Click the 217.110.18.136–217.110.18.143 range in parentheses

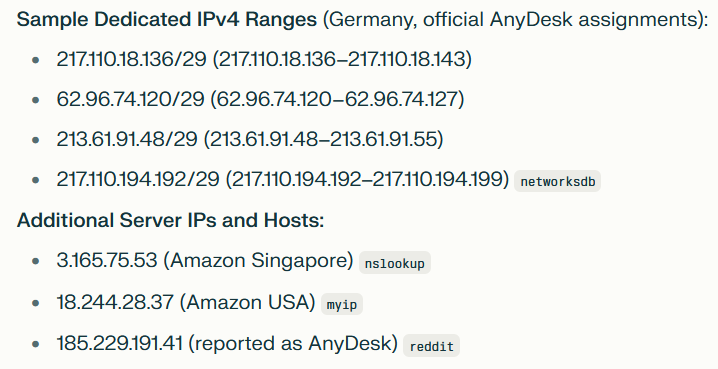[x=342, y=59]
